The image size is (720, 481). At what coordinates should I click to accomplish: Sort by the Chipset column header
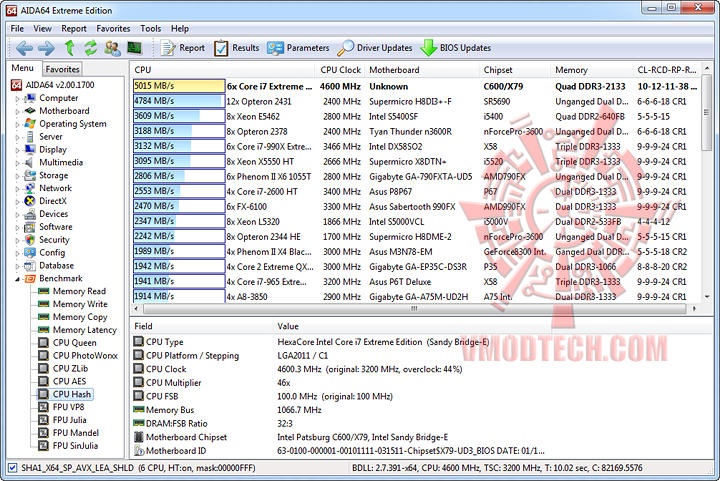[515, 70]
